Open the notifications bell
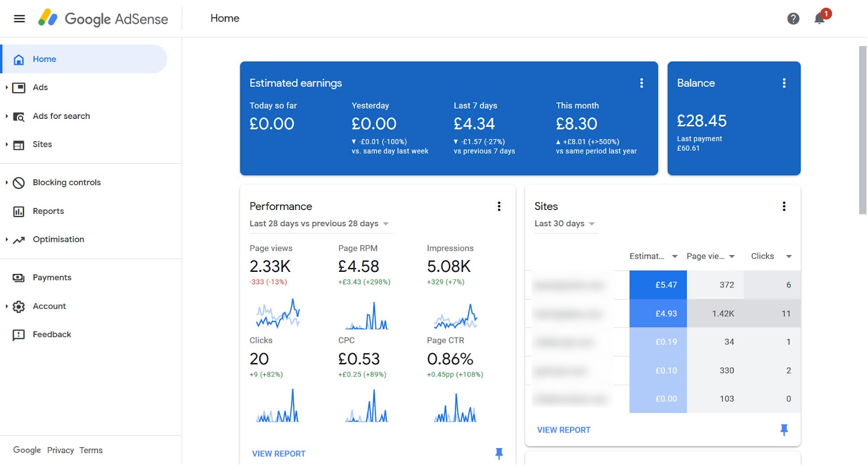The height and width of the screenshot is (465, 868). [819, 19]
